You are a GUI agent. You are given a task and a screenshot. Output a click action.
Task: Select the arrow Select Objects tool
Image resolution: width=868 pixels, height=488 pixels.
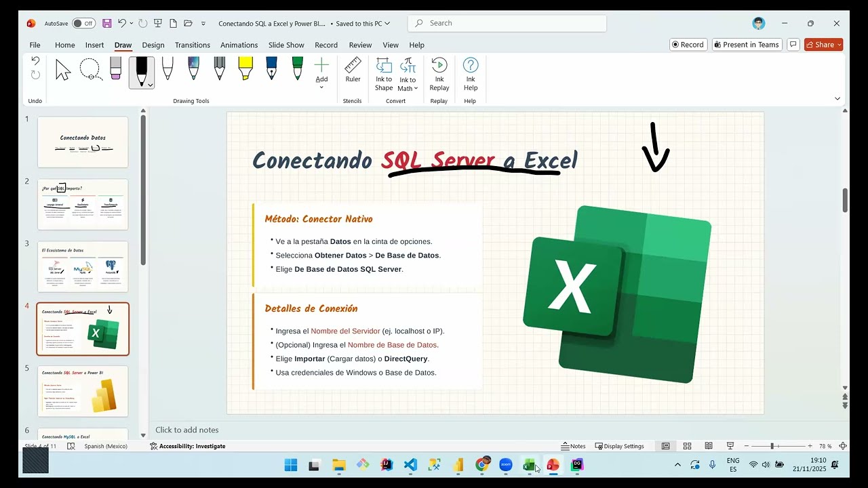[x=63, y=70]
